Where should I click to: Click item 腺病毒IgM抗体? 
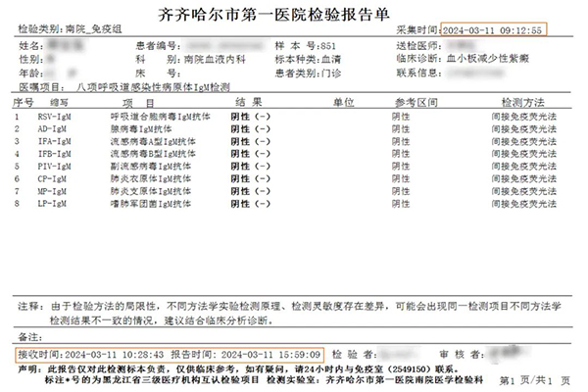[141, 129]
